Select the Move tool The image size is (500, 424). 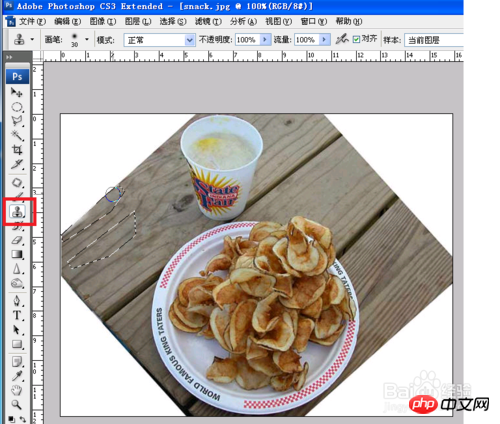(17, 92)
